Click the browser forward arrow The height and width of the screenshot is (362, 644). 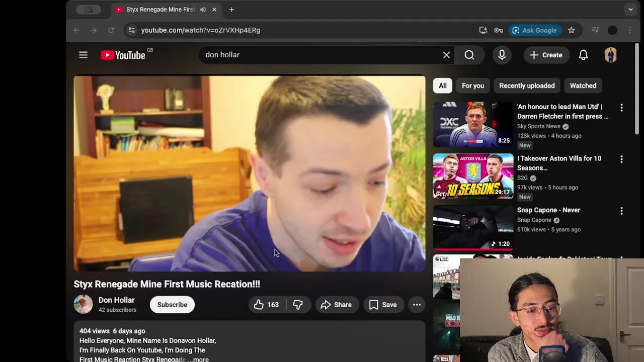(x=94, y=30)
